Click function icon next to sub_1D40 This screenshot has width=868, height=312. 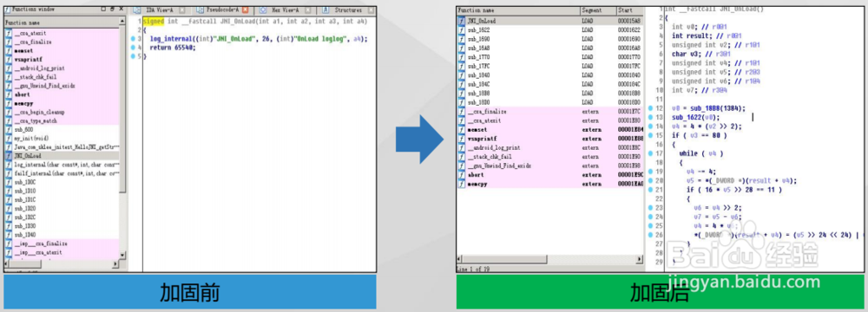[9, 235]
